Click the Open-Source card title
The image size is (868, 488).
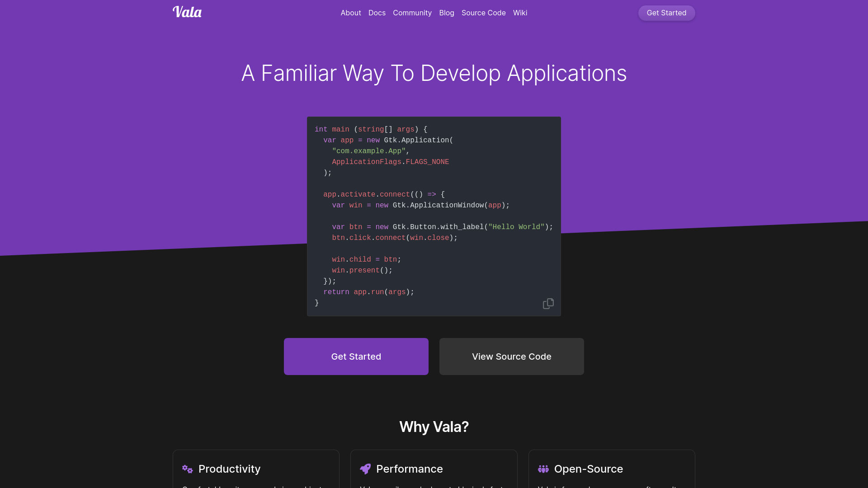point(589,469)
